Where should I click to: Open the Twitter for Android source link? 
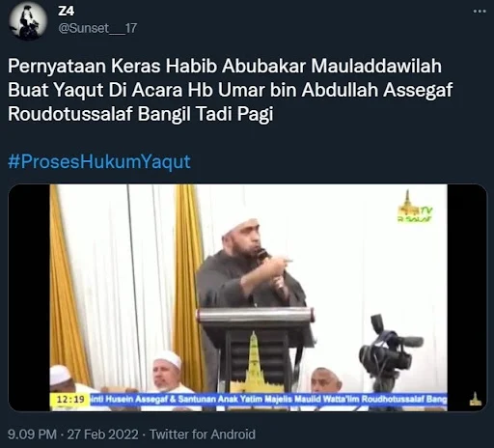coord(203,434)
